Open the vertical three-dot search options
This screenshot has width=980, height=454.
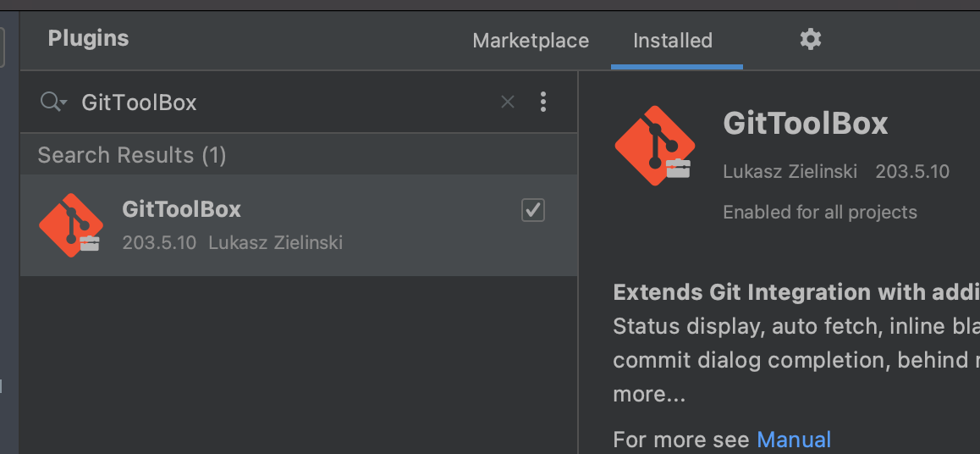[543, 102]
